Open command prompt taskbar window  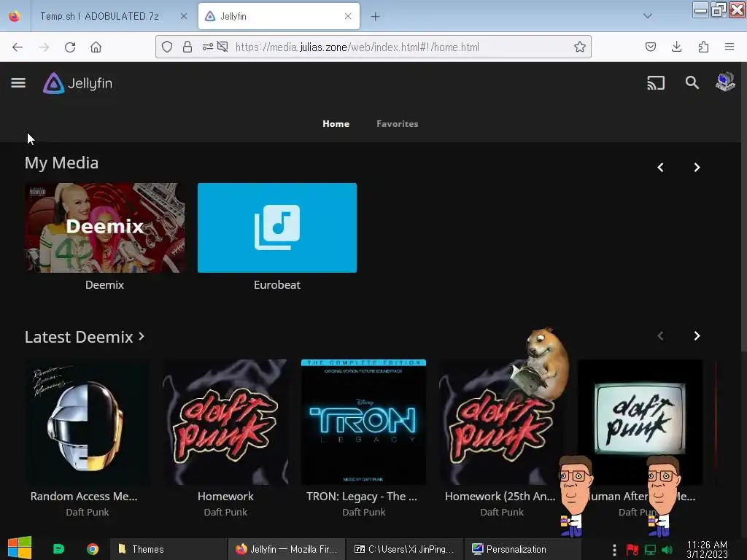point(404,549)
